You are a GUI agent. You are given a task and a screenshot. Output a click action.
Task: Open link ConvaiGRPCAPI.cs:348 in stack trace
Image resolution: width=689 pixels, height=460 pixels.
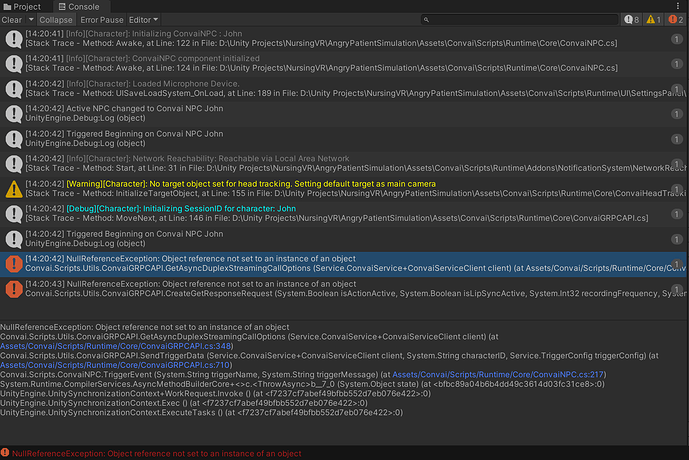[115, 346]
